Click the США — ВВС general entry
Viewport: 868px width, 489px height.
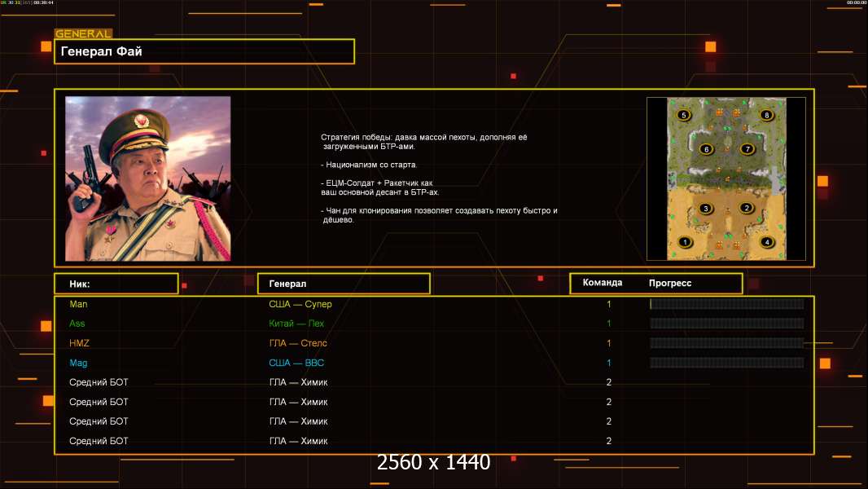[x=296, y=363]
